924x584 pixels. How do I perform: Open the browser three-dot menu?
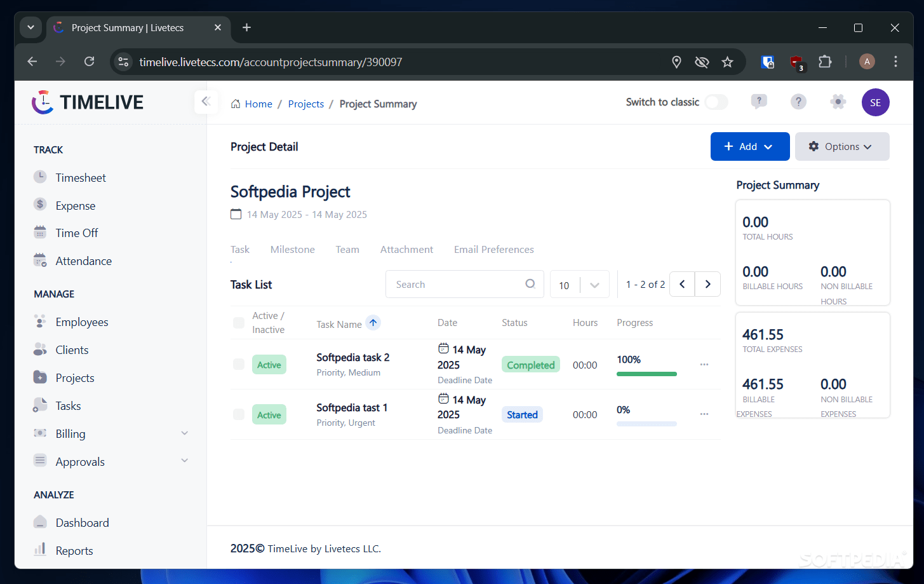[x=895, y=62]
